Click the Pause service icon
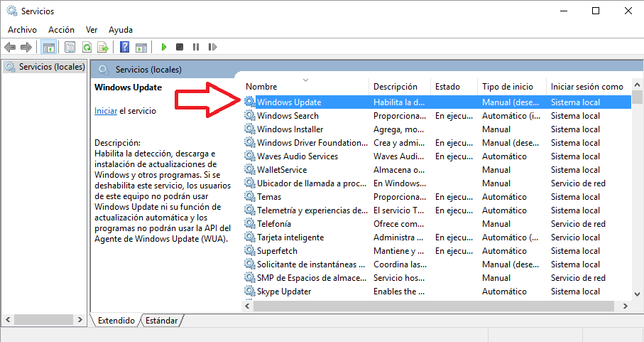Image resolution: width=644 pixels, height=342 pixels. pyautogui.click(x=196, y=47)
